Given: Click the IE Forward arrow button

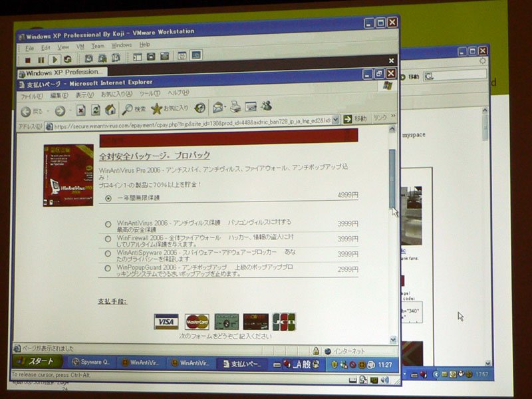Looking at the screenshot, I should 60,111.
